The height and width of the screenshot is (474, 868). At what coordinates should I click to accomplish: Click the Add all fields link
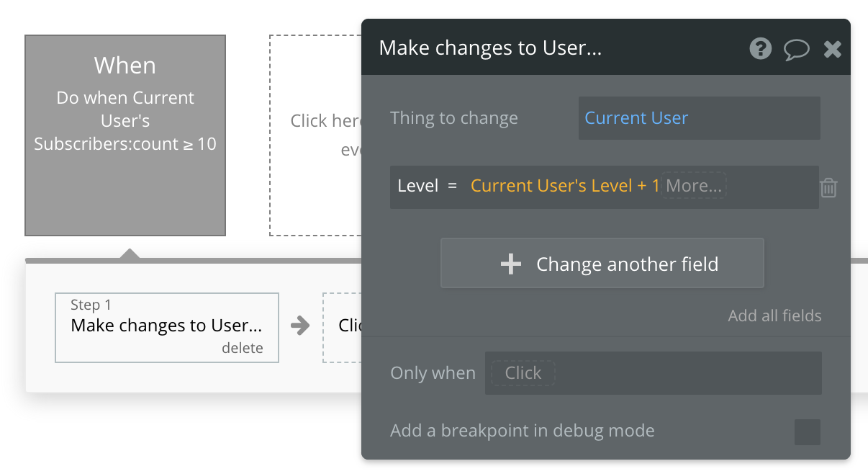[774, 316]
